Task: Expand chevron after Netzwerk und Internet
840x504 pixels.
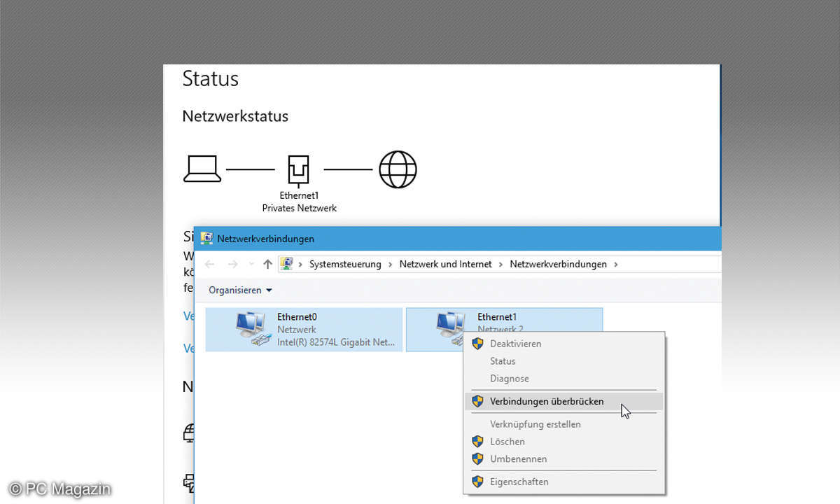Action: point(501,264)
